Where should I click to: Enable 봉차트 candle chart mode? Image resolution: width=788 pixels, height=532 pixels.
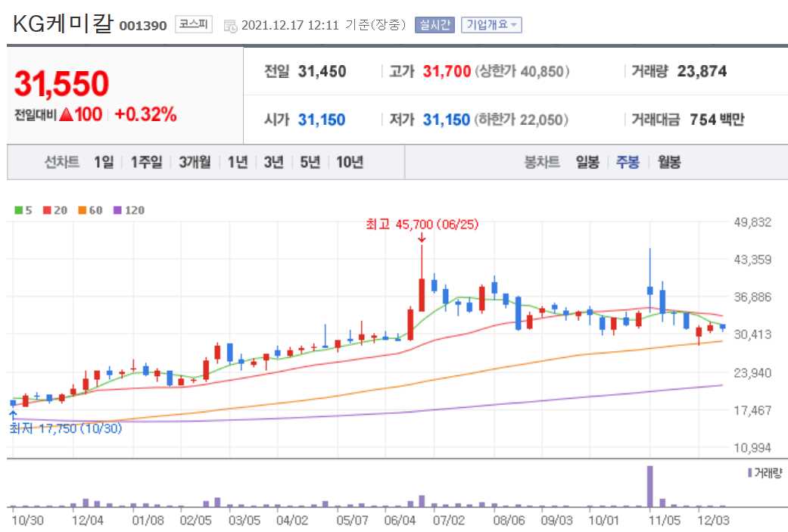coord(541,161)
